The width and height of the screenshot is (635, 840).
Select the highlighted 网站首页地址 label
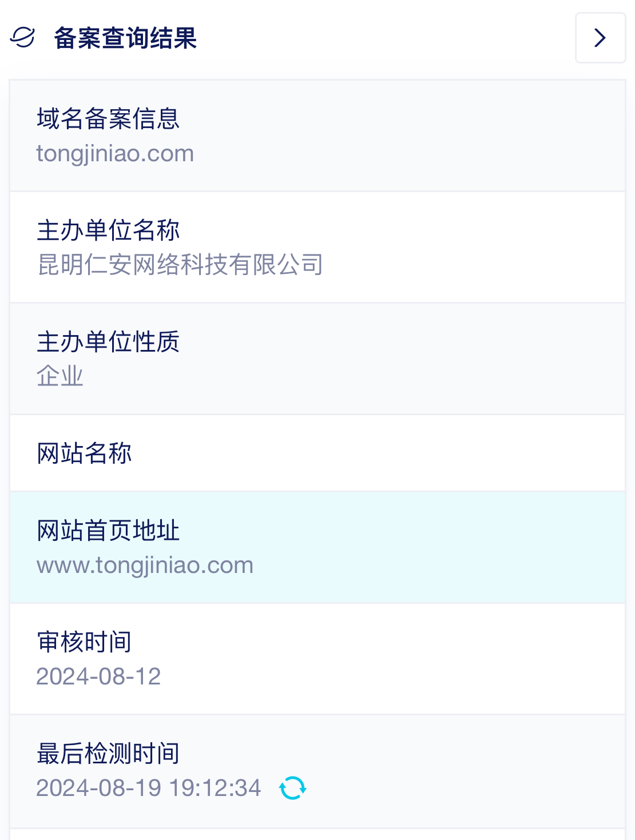[x=108, y=531]
